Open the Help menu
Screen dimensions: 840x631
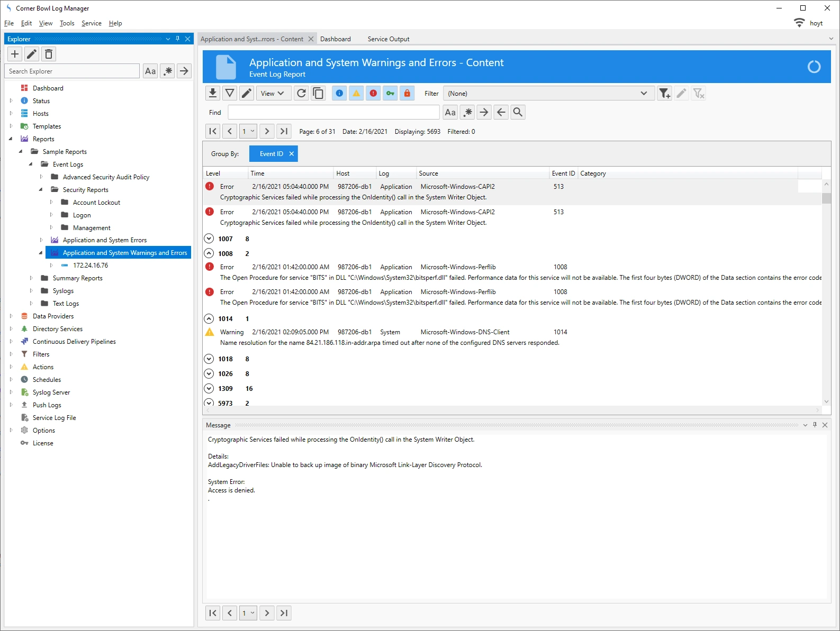(x=115, y=23)
